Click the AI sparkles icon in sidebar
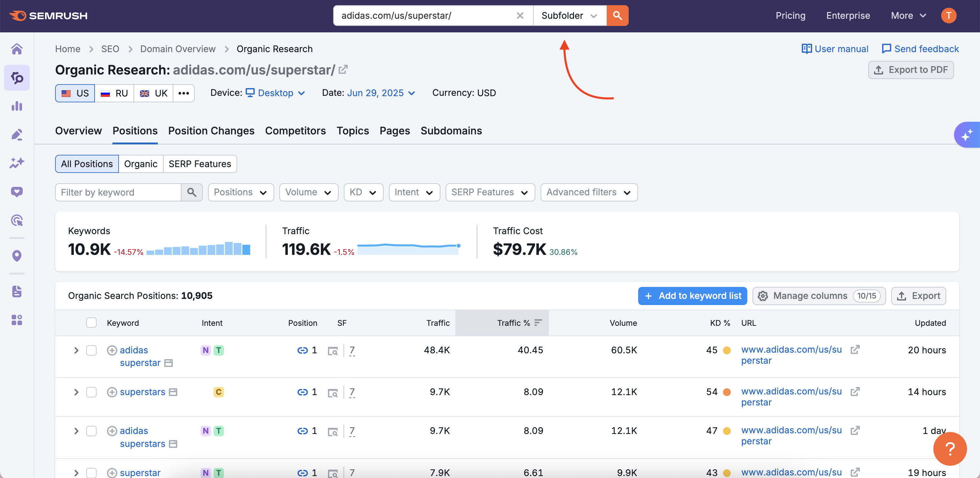 pos(17,163)
